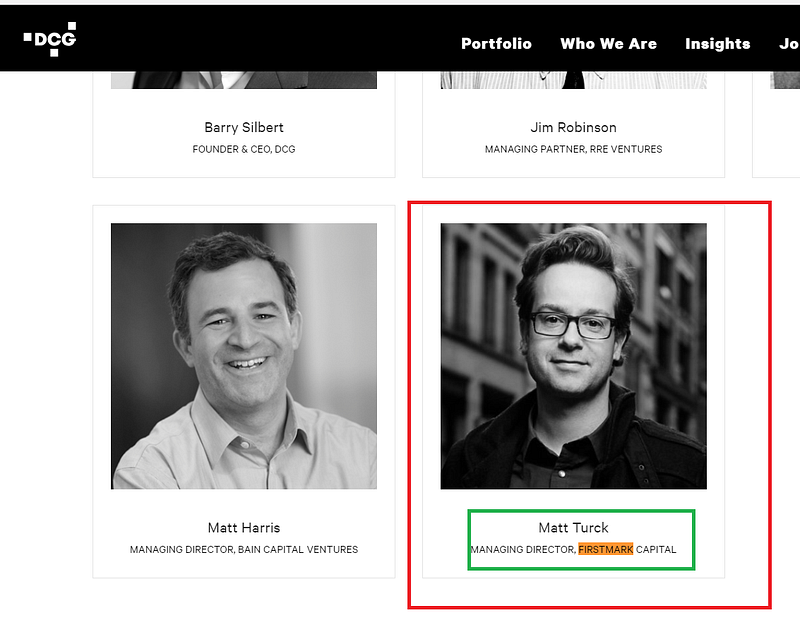
Task: Click the Matt Harris name
Action: point(243,527)
